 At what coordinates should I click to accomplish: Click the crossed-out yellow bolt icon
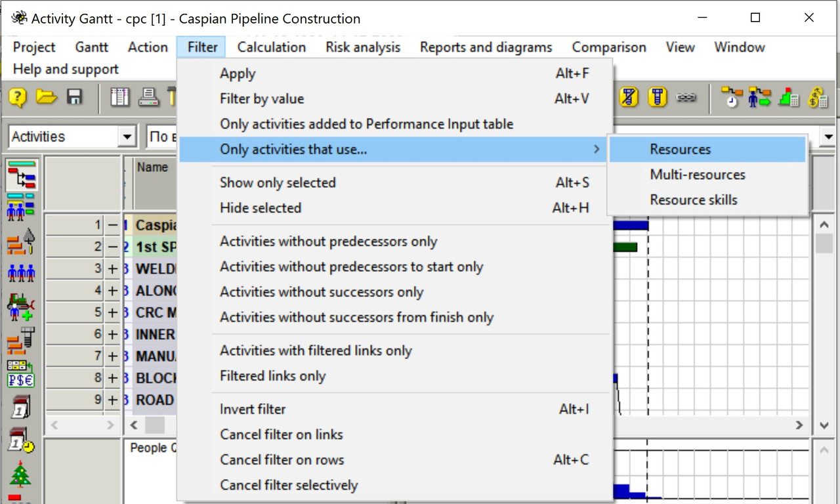pos(629,98)
